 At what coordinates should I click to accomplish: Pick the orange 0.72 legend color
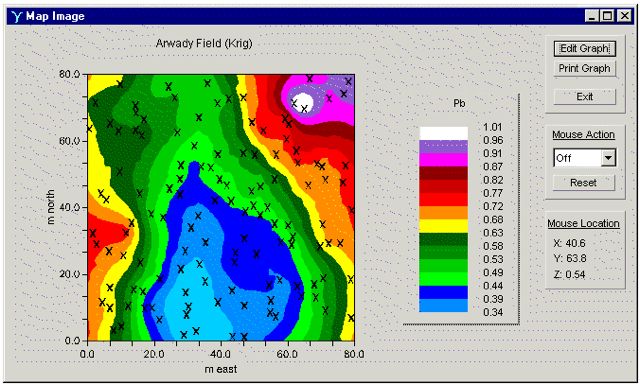pos(443,213)
